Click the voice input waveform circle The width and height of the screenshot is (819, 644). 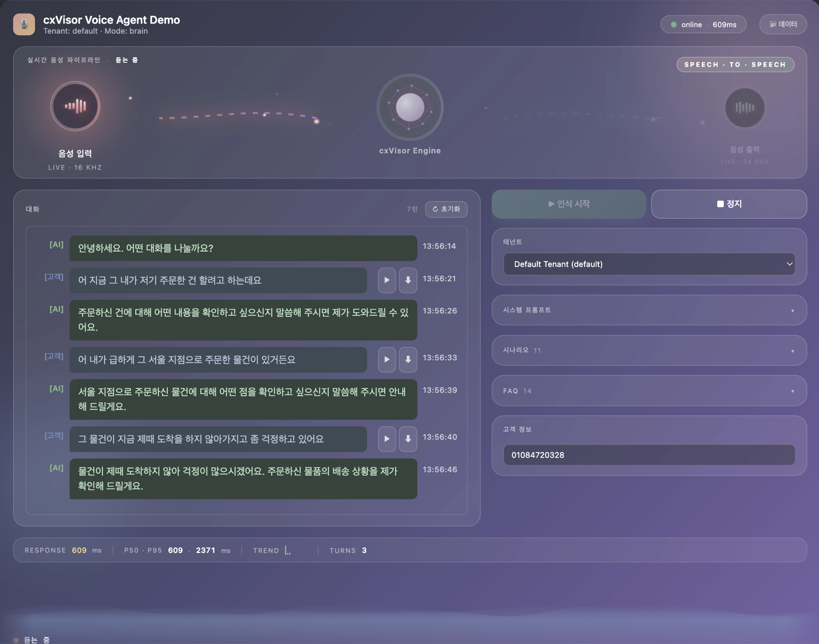75,106
